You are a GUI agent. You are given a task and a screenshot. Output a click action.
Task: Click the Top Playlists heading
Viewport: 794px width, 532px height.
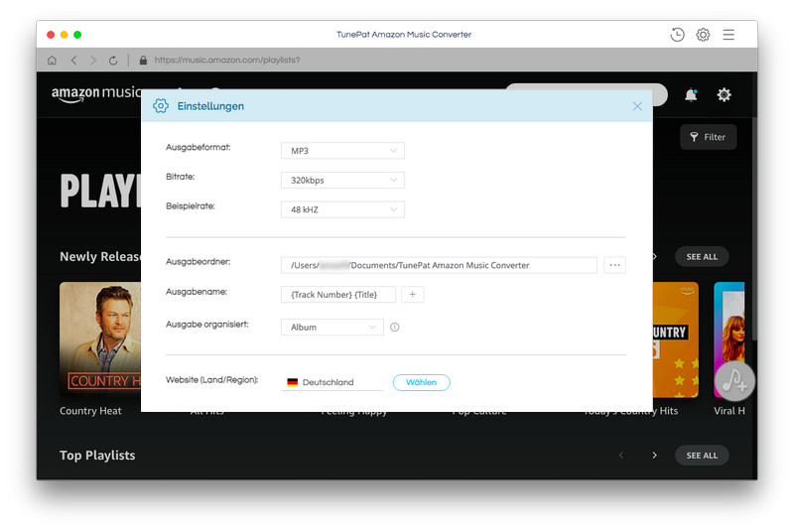pyautogui.click(x=97, y=455)
